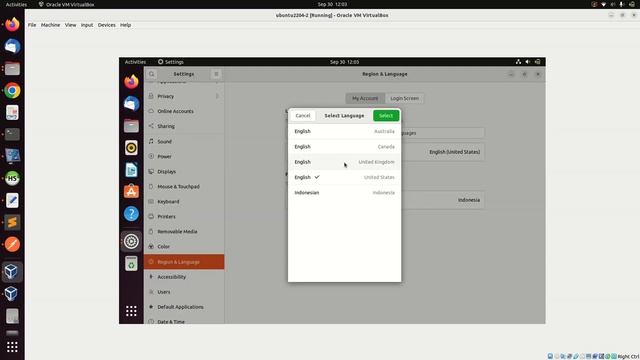The height and width of the screenshot is (360, 640).
Task: Open the guest clock Sep 30 12:03
Action: [344, 62]
